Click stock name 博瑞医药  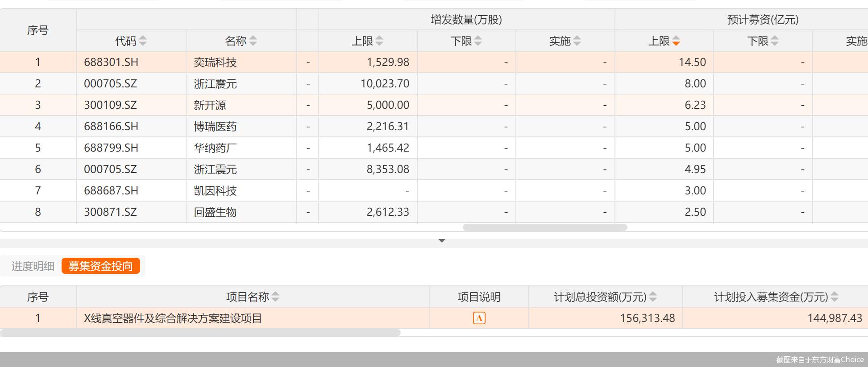[x=215, y=127]
